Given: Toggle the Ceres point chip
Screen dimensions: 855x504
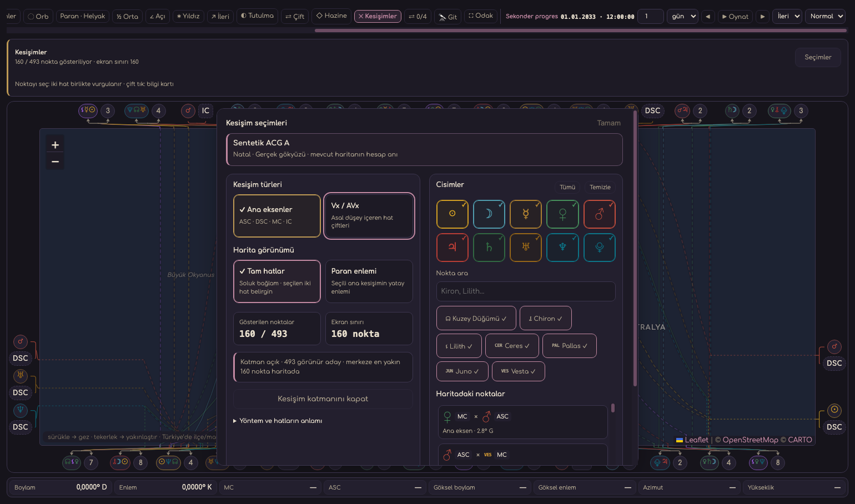Looking at the screenshot, I should tap(512, 346).
